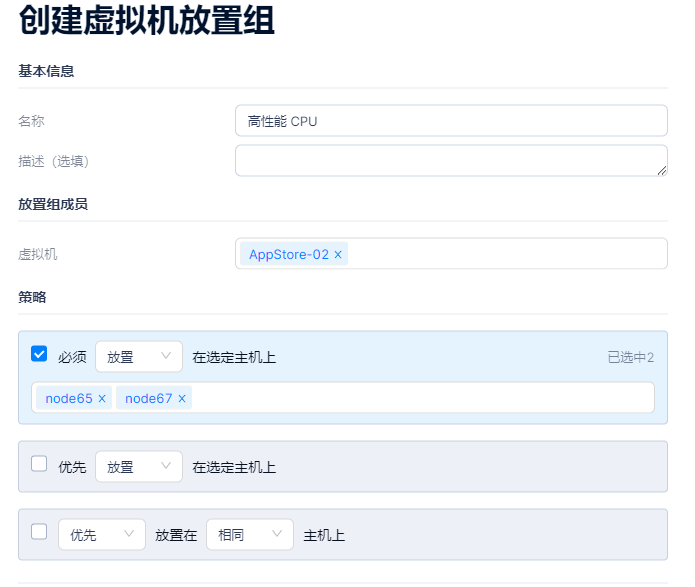Enable the 优先 在选定主机上 policy checkbox
This screenshot has width=695, height=587.
tap(39, 464)
